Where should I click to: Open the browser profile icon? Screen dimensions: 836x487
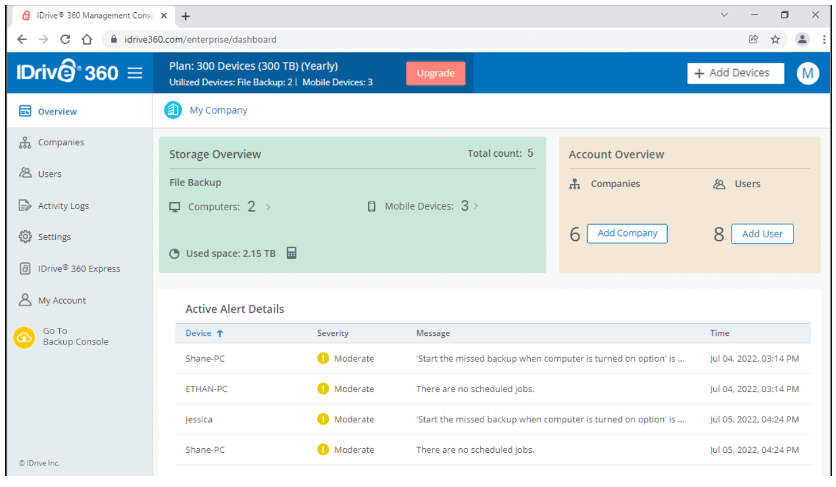pos(802,39)
